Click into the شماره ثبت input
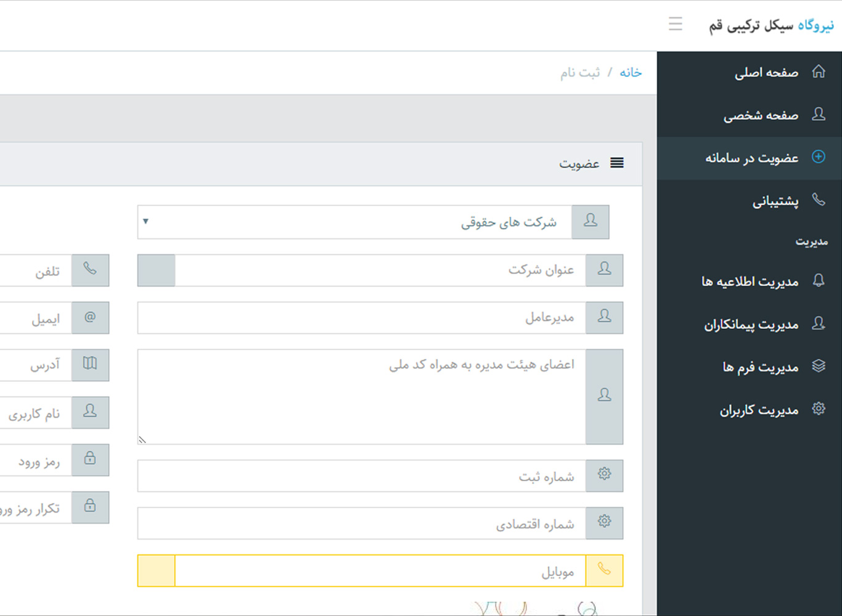This screenshot has height=616, width=842. coord(361,476)
